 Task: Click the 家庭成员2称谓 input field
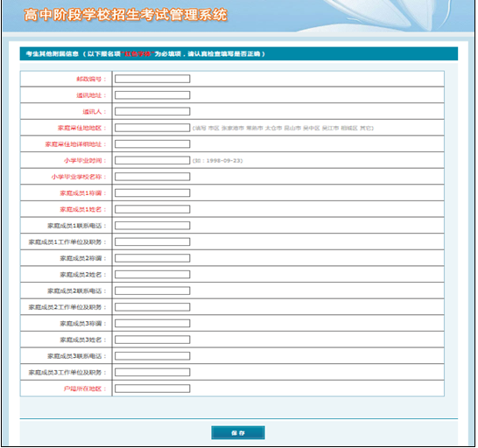coord(152,258)
